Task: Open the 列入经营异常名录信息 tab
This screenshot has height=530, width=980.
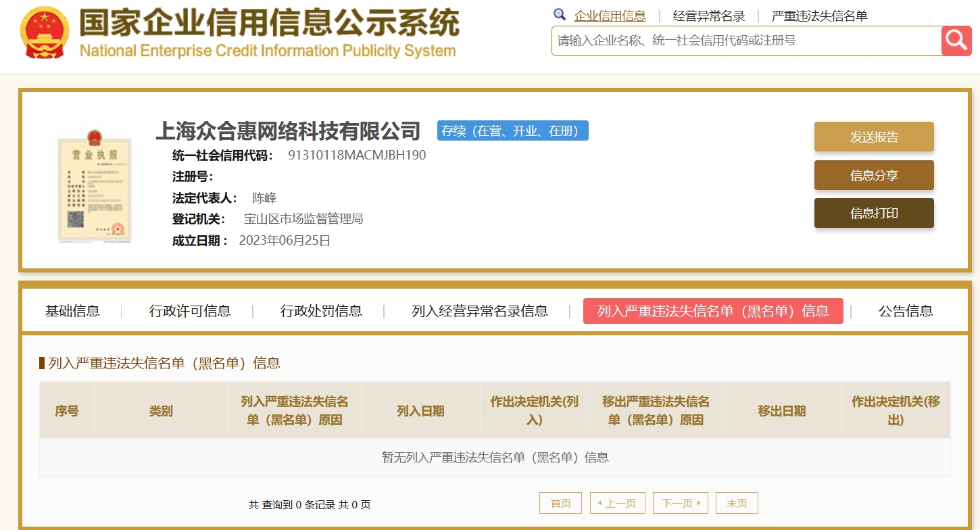Action: click(x=480, y=311)
